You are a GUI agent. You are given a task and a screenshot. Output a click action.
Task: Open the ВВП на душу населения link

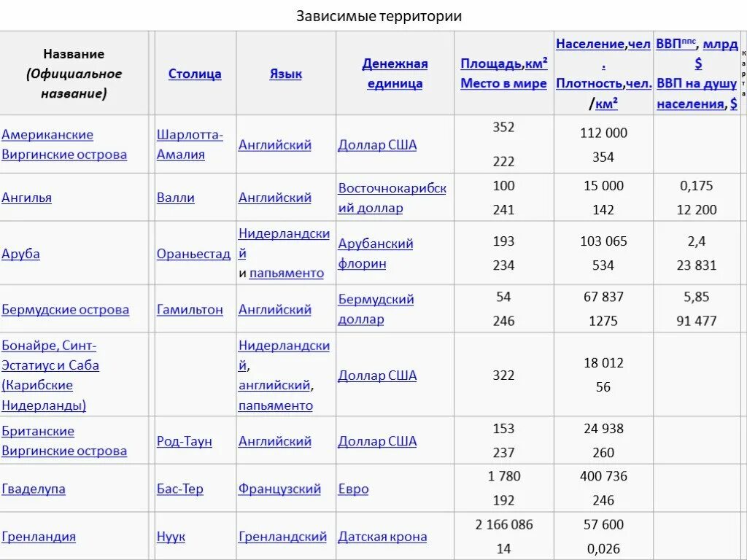tap(696, 93)
